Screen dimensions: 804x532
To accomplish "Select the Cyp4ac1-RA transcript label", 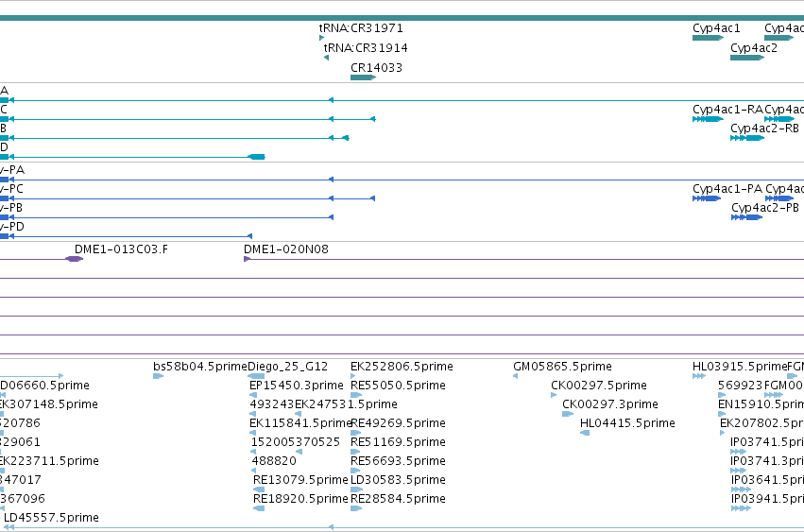I will [x=727, y=110].
